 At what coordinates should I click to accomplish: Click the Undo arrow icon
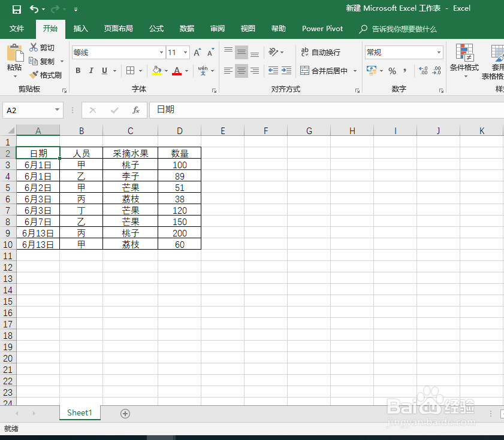point(34,9)
